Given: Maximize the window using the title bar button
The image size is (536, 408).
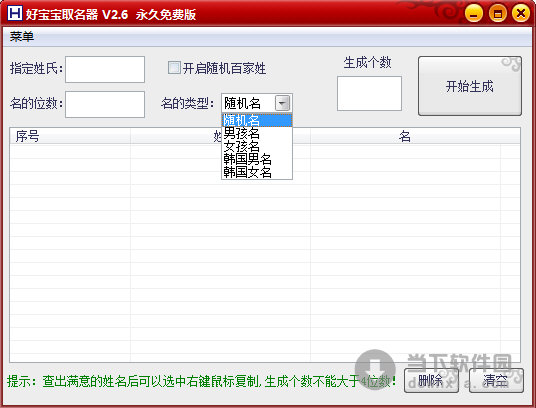Looking at the screenshot, I should click(498, 14).
